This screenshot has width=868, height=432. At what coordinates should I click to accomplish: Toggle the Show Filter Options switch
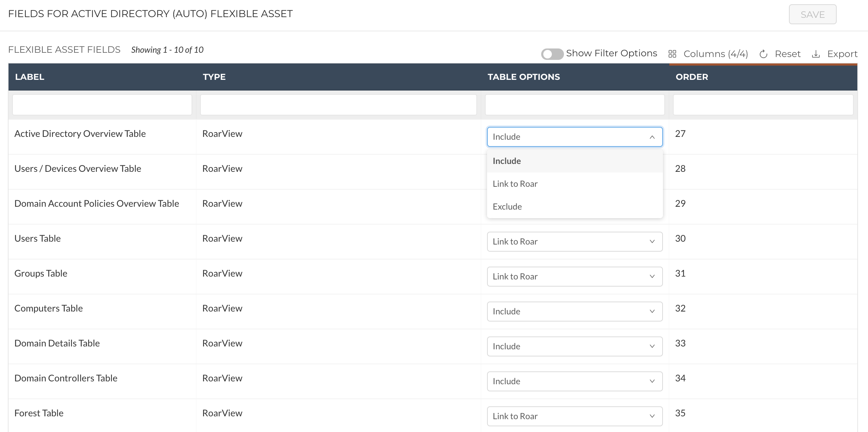pos(552,54)
